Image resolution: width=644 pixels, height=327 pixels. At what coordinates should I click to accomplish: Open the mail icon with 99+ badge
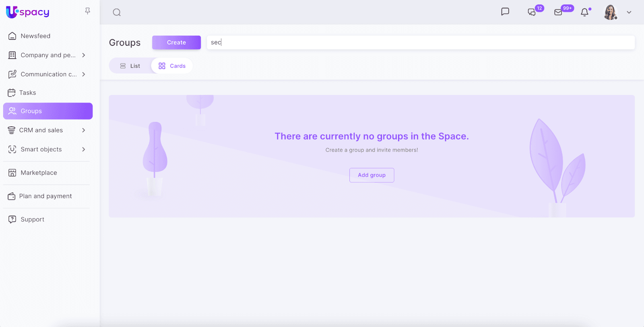558,12
